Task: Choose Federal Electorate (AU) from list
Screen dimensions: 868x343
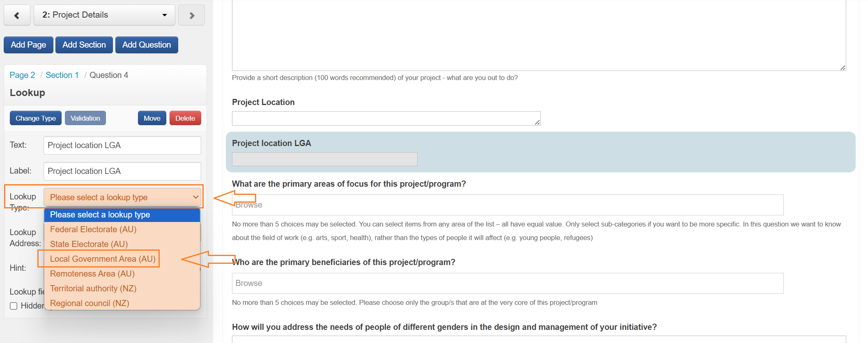Action: pyautogui.click(x=93, y=229)
